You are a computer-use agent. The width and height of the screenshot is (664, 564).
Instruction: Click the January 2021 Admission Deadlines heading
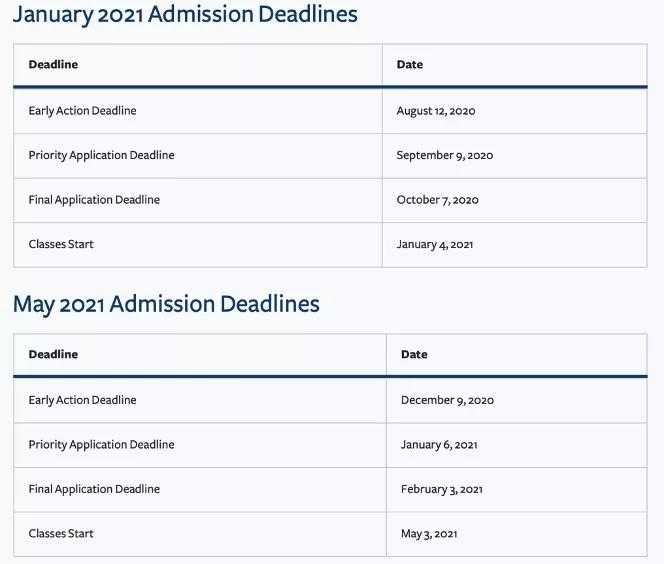pyautogui.click(x=185, y=15)
